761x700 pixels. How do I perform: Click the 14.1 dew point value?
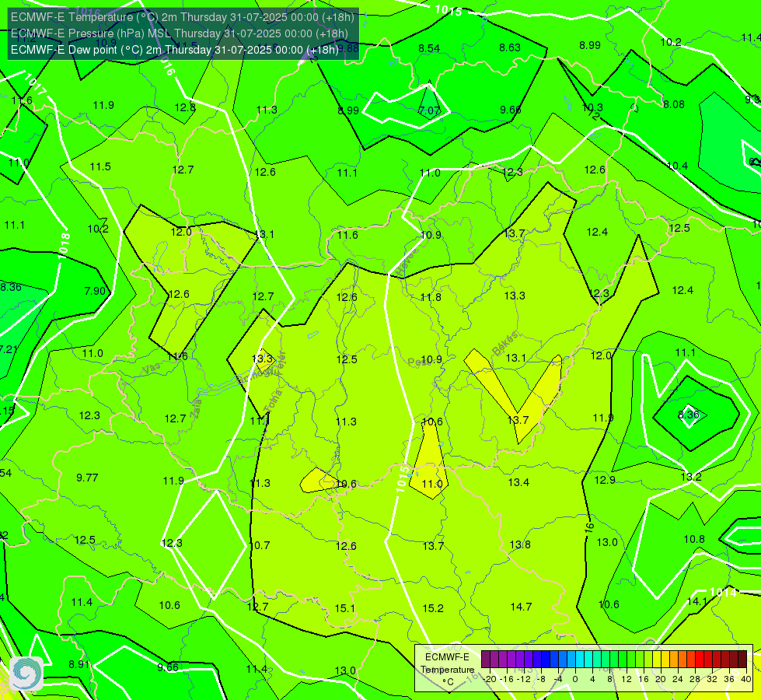[x=697, y=601]
